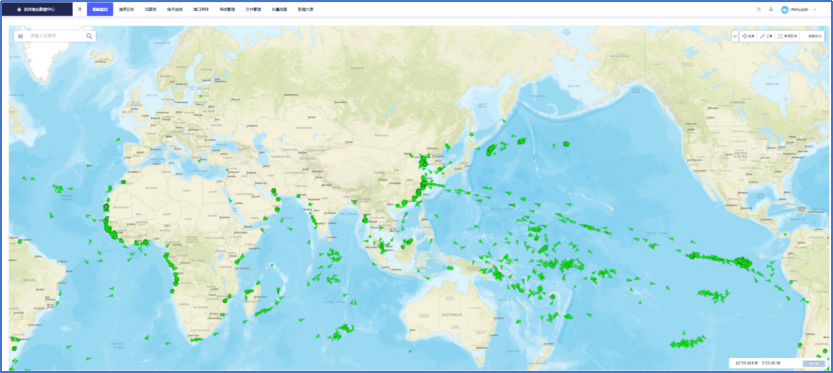This screenshot has height=373, width=833.
Task: Click the gray button beside the coordinates readout
Action: (813, 363)
